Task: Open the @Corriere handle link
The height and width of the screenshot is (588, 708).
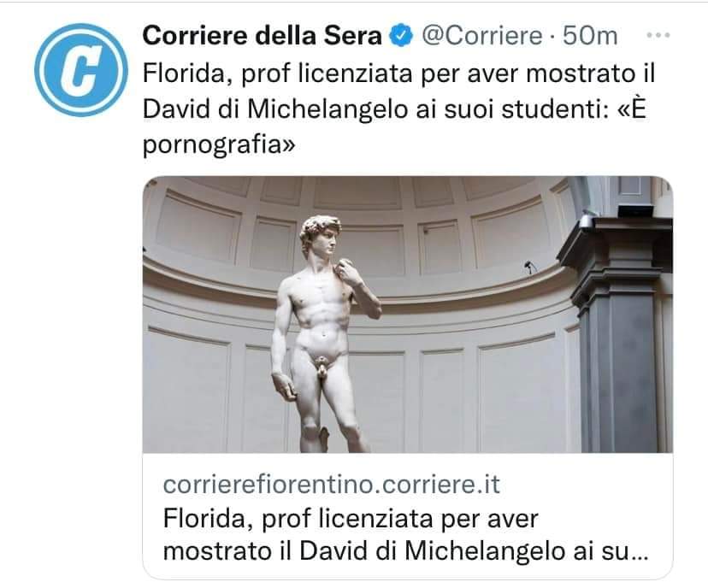Action: click(481, 36)
